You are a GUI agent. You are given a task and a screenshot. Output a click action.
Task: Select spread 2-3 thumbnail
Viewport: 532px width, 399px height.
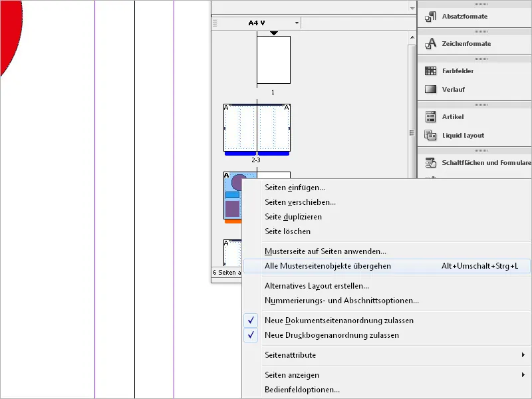257,128
